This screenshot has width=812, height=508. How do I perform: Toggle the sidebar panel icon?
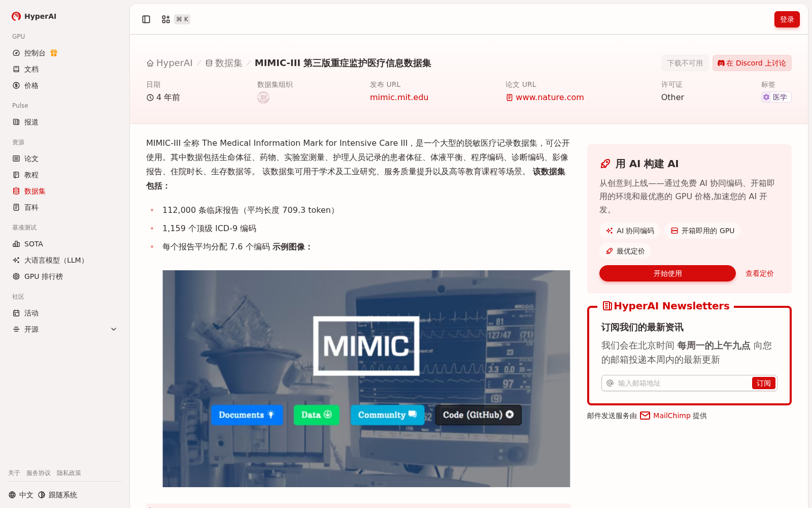[x=146, y=19]
